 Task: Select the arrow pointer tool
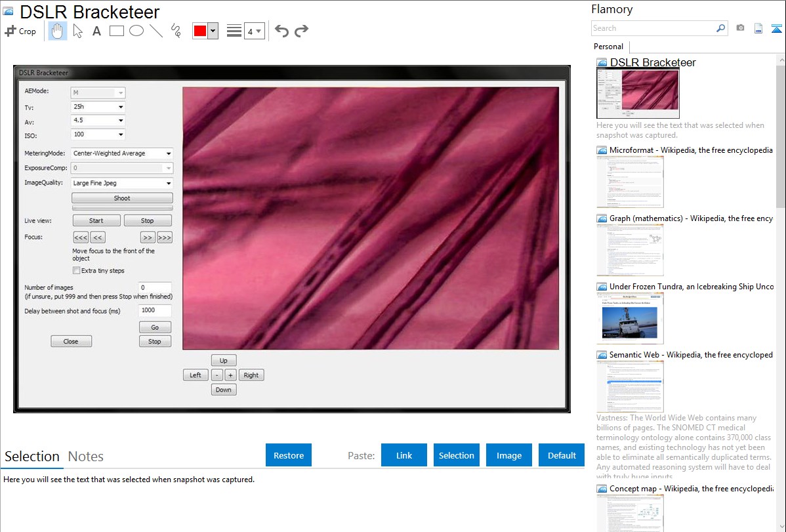point(77,31)
